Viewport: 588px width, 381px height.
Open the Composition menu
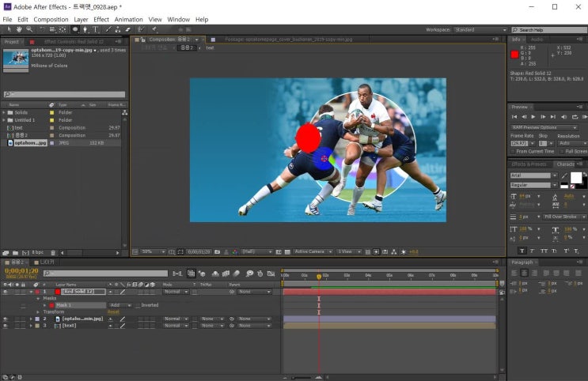pos(51,20)
